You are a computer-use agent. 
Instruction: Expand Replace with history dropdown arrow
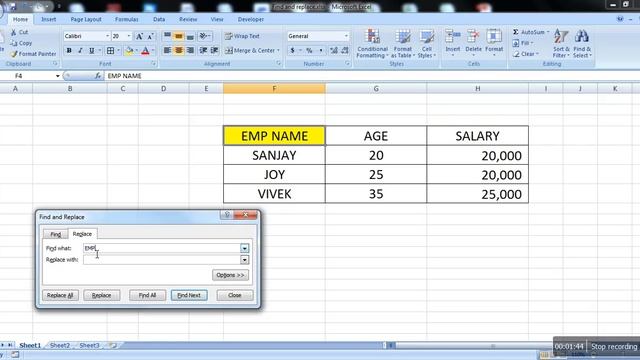244,260
